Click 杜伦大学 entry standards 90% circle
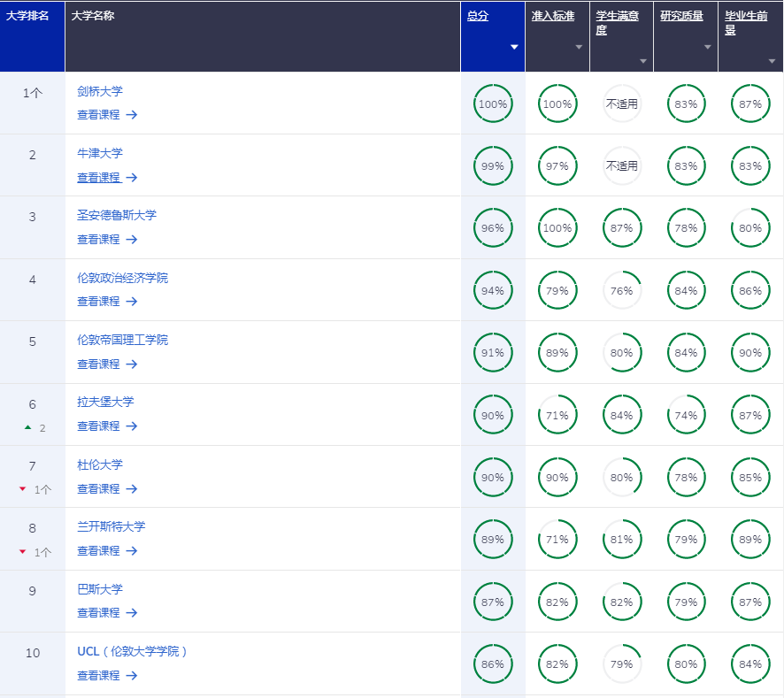 (557, 478)
